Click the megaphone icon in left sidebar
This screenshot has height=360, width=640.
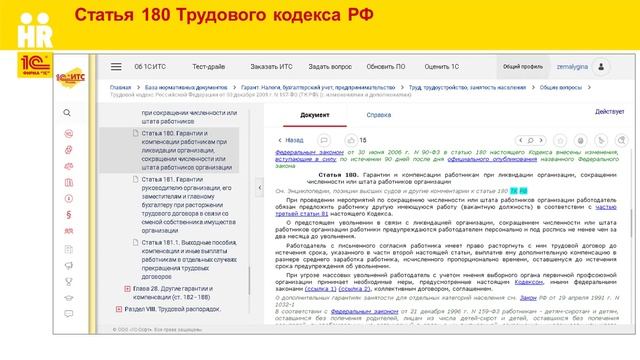69,266
